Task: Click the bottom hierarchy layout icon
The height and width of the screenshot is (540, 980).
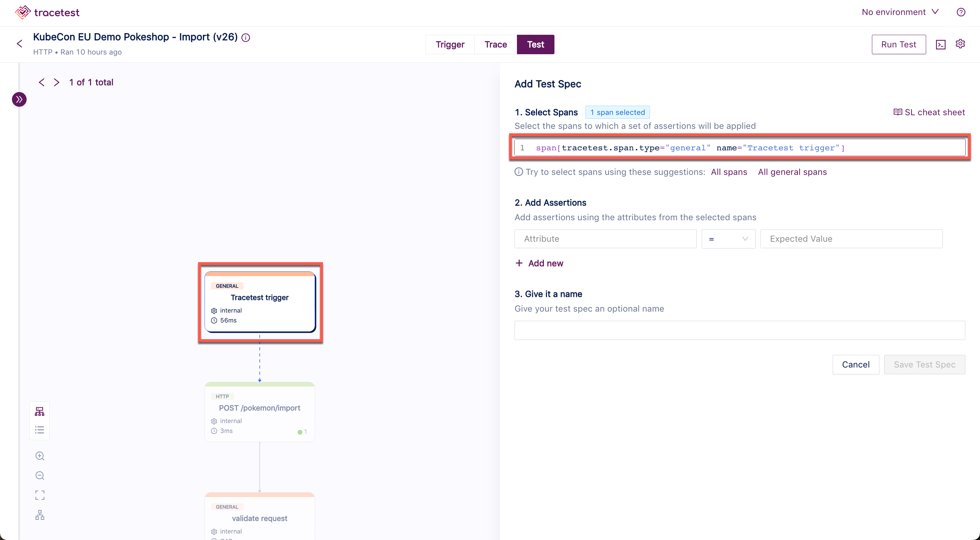Action: [x=40, y=515]
